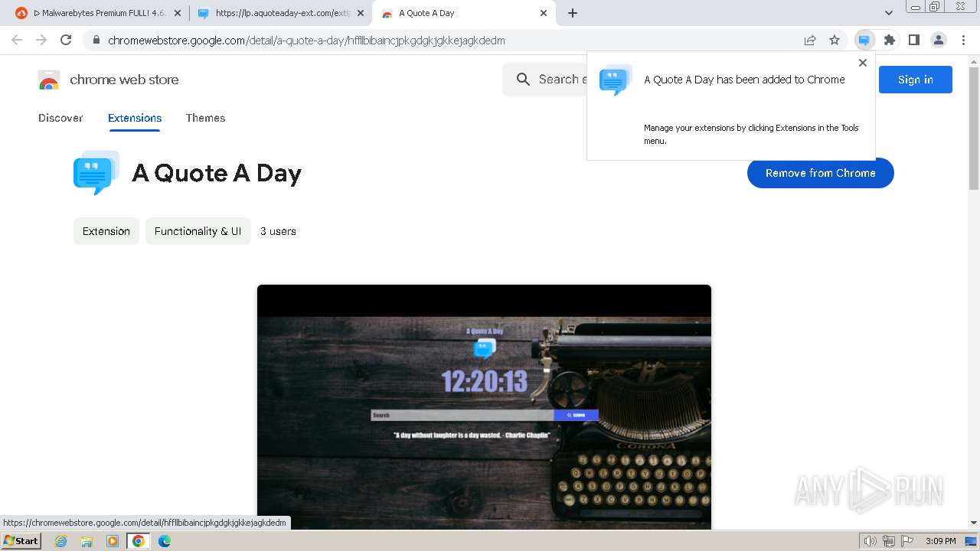
Task: Open a new browser tab
Action: click(573, 13)
